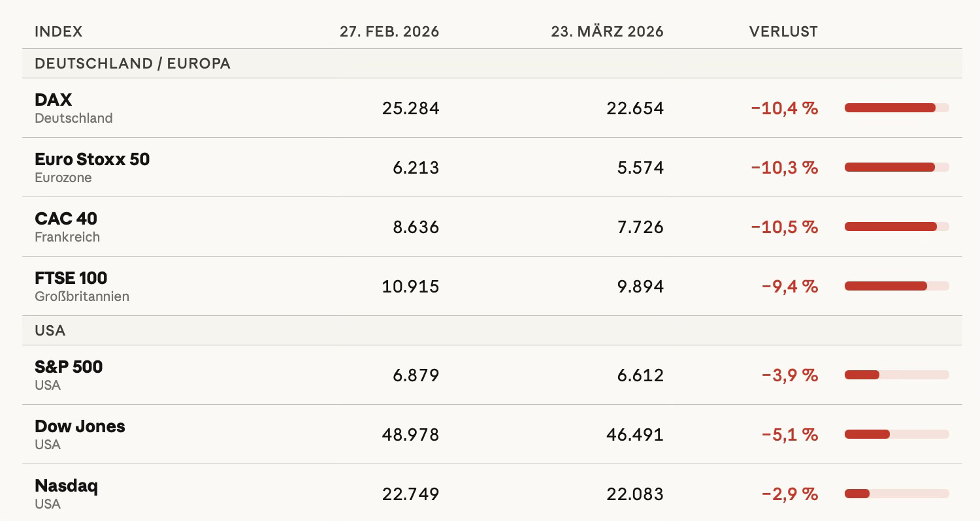
Task: Select the VERLUST column header
Action: click(x=783, y=31)
